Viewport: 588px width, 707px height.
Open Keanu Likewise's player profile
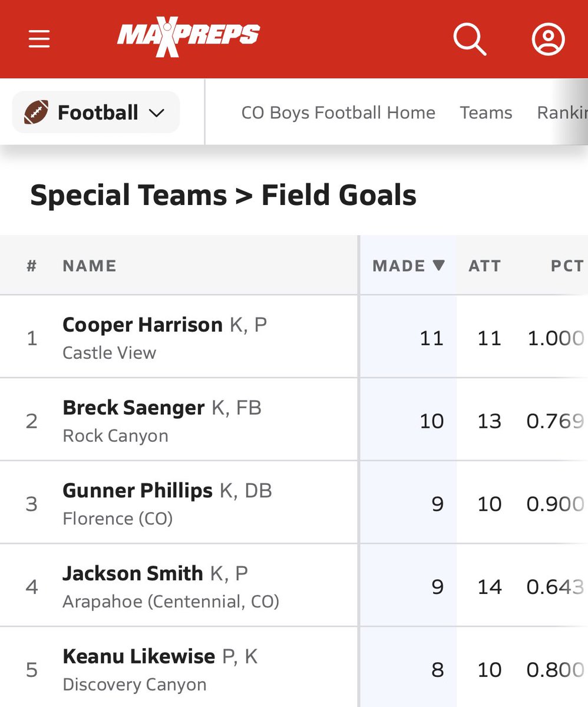pos(139,656)
